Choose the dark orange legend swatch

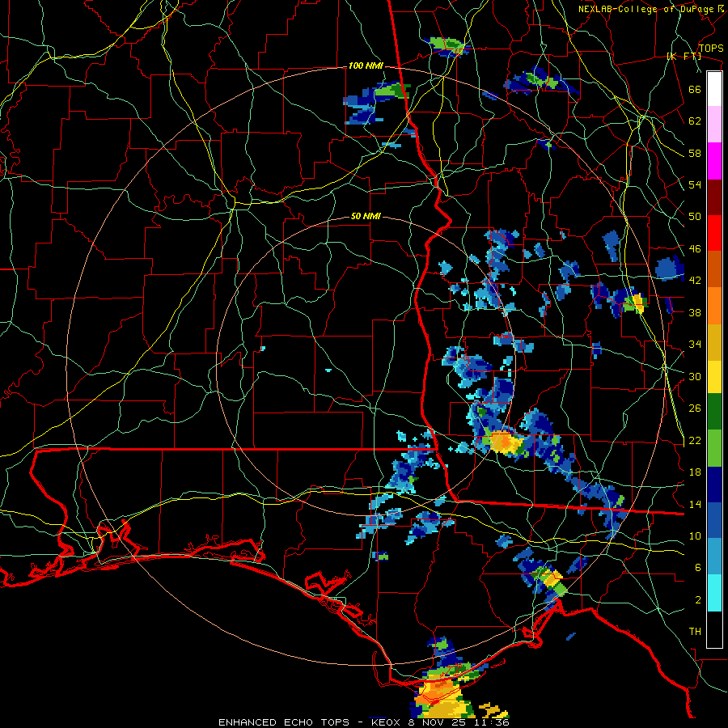(x=714, y=269)
